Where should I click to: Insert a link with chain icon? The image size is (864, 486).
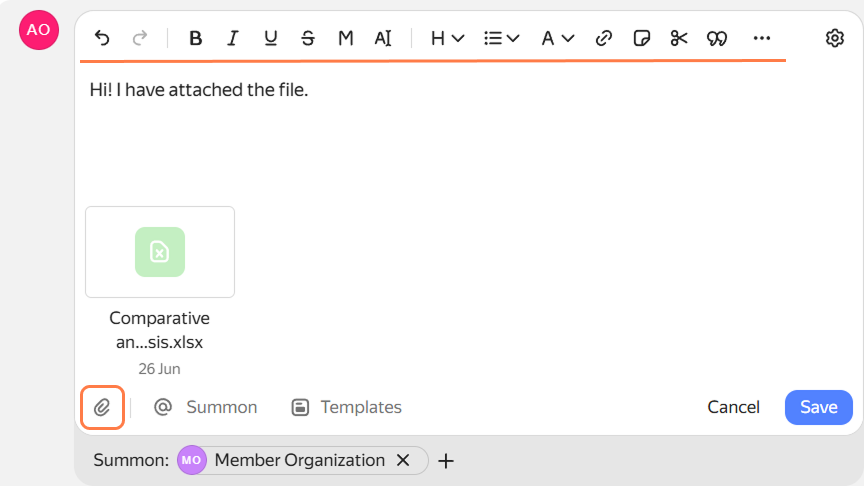604,38
